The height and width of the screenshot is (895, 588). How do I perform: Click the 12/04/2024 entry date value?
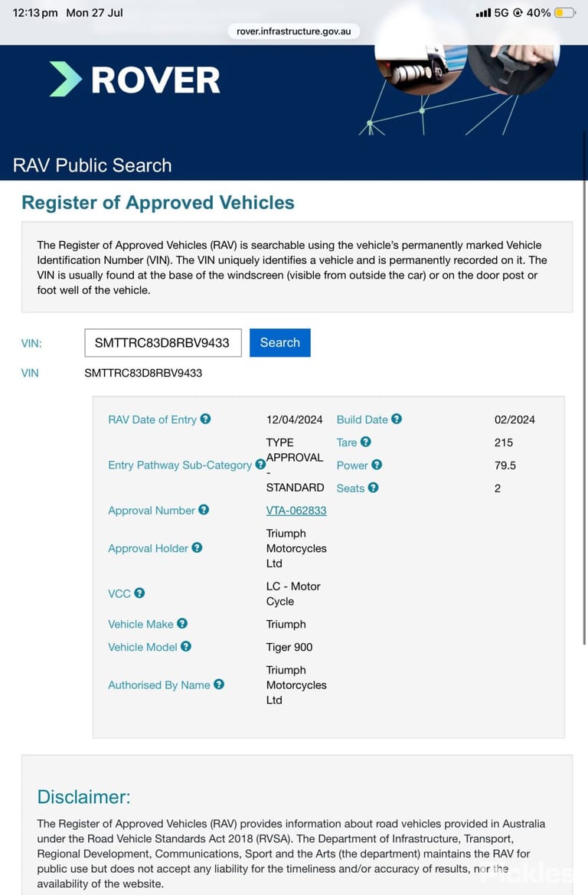click(294, 420)
